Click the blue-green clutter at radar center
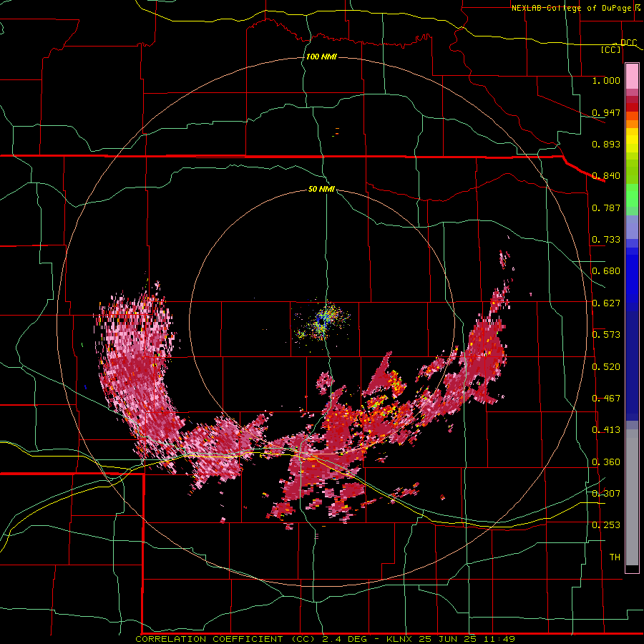Screen dimensions: 644x644 [323, 323]
